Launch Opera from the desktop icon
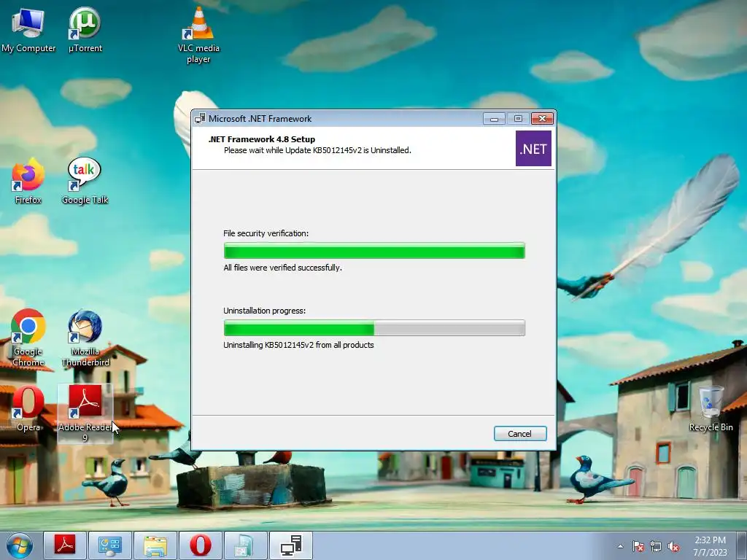The height and width of the screenshot is (560, 747). (28, 408)
